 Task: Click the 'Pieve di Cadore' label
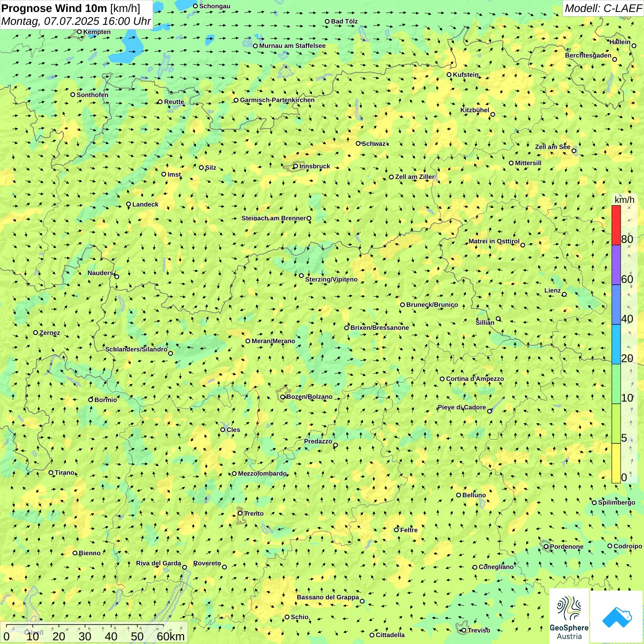(x=462, y=407)
